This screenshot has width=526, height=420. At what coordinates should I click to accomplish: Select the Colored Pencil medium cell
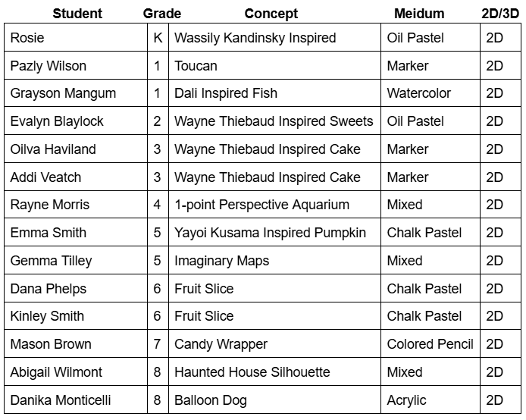[x=430, y=344]
